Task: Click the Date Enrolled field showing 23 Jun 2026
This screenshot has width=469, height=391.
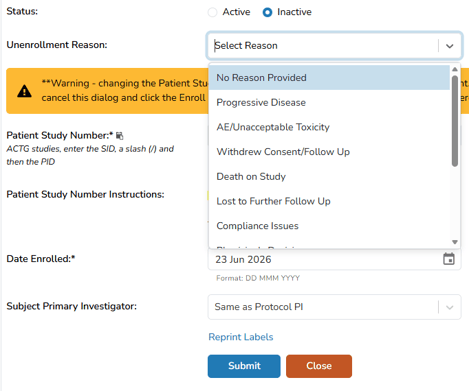Action: coord(334,259)
